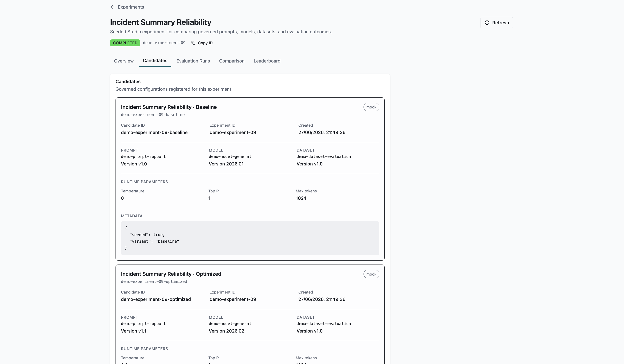Click Baseline Top P value 1

pos(210,198)
